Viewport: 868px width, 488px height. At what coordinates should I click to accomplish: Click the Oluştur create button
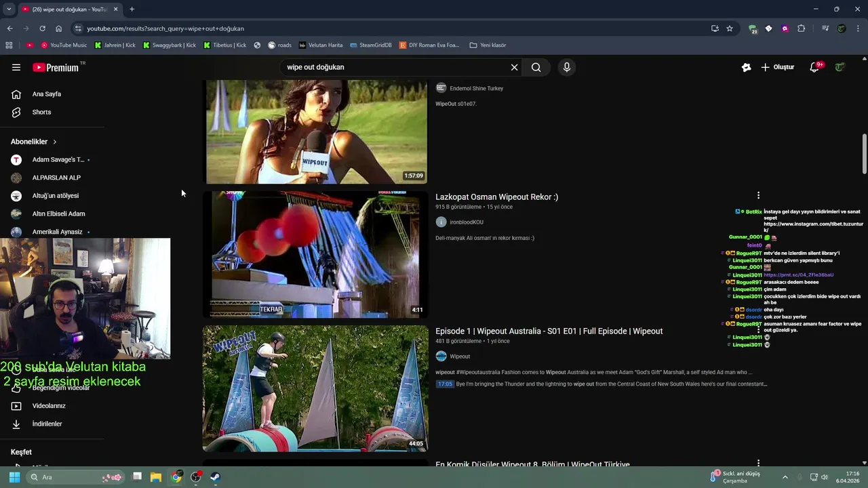777,67
